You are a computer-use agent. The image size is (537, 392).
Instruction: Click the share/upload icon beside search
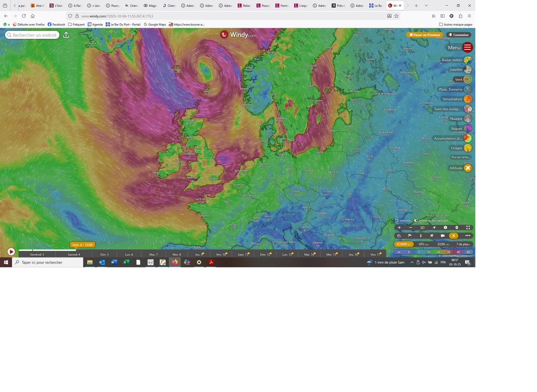(66, 35)
